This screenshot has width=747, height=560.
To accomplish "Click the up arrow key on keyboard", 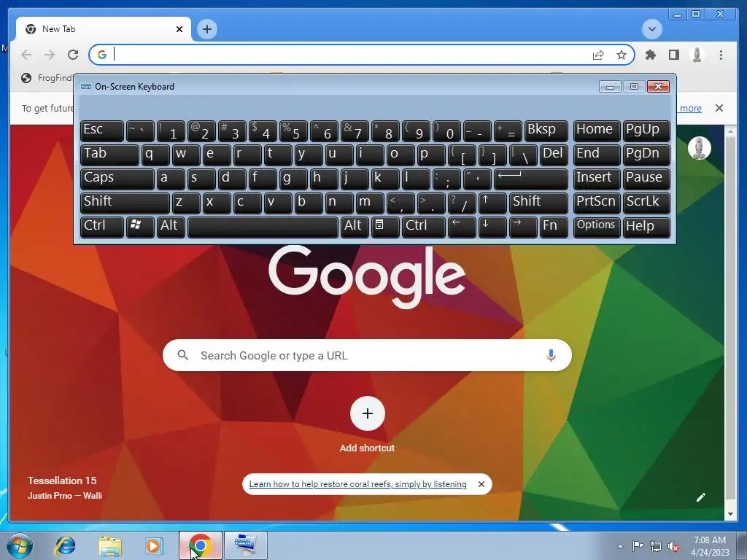I will click(492, 203).
